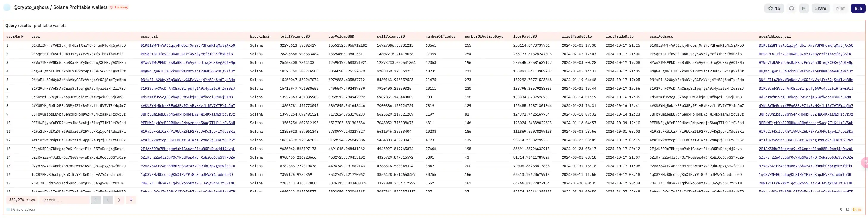This screenshot has height=218, width=868.
Task: Focus the Search results field
Action: coord(64,200)
